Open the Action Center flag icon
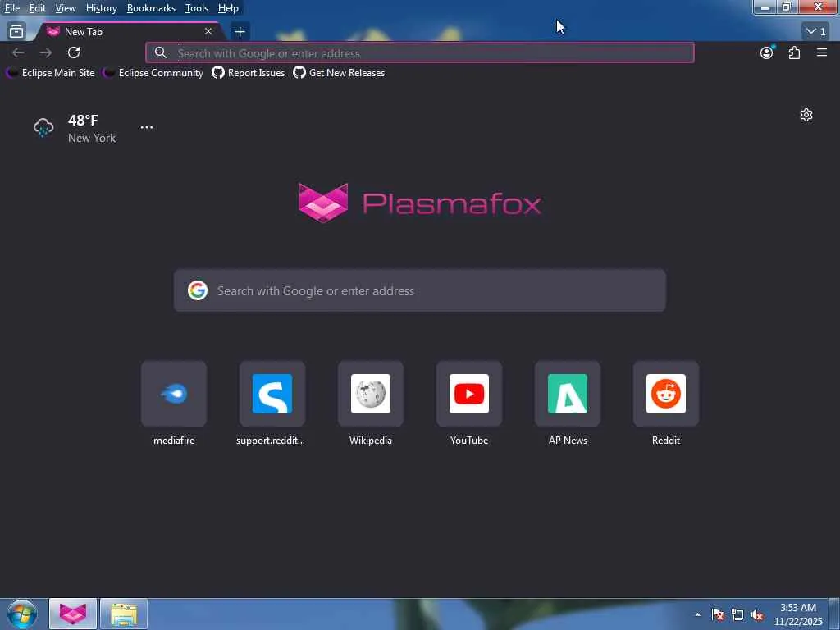The width and height of the screenshot is (840, 630). coord(718,615)
